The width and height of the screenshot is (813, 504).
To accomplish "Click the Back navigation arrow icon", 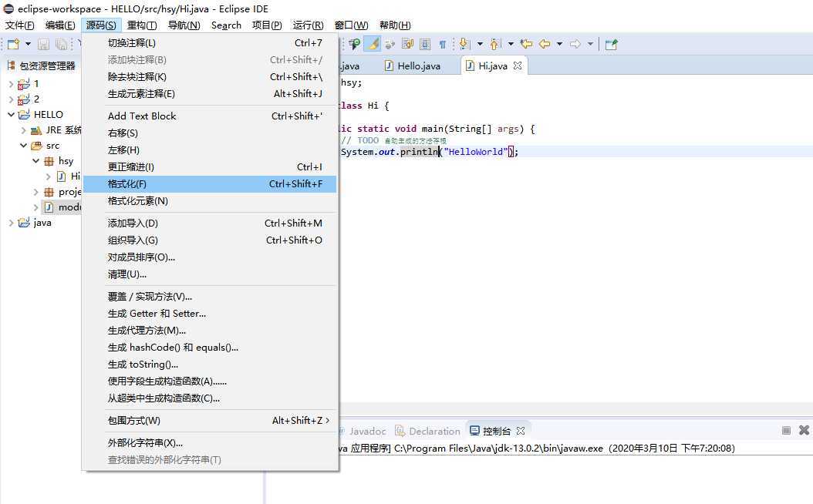I will [x=545, y=44].
